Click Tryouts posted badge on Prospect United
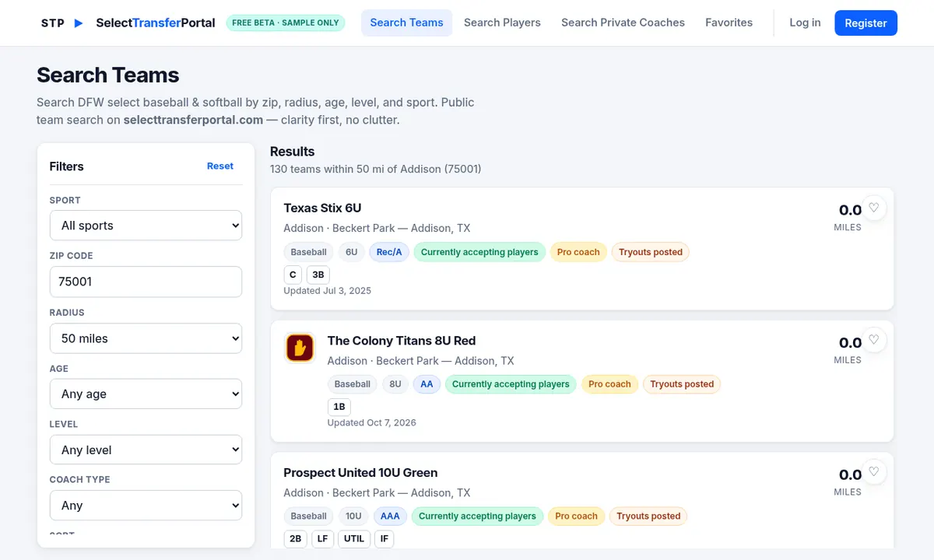This screenshot has width=934, height=560. tap(648, 516)
